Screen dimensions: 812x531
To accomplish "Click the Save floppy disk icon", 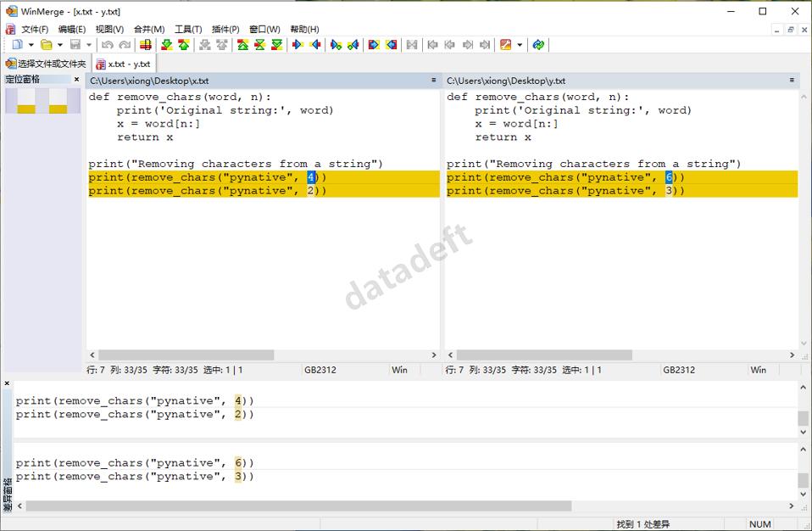I will [x=75, y=45].
